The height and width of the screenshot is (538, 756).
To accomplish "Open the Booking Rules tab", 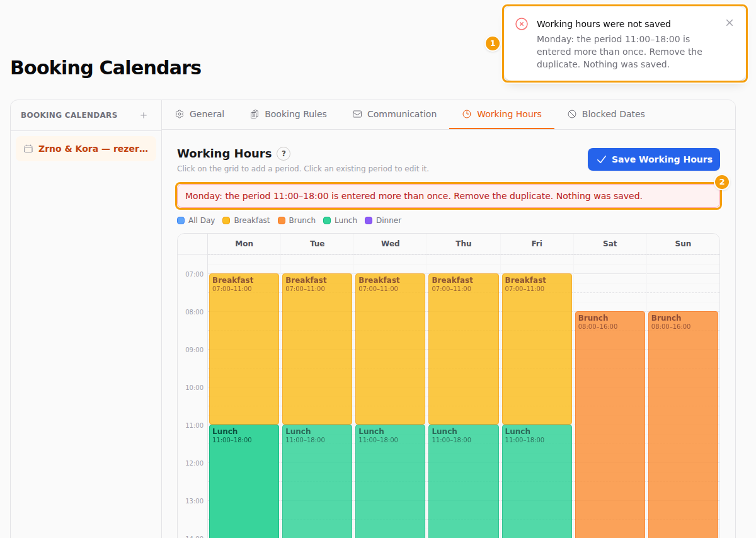I will 289,114.
